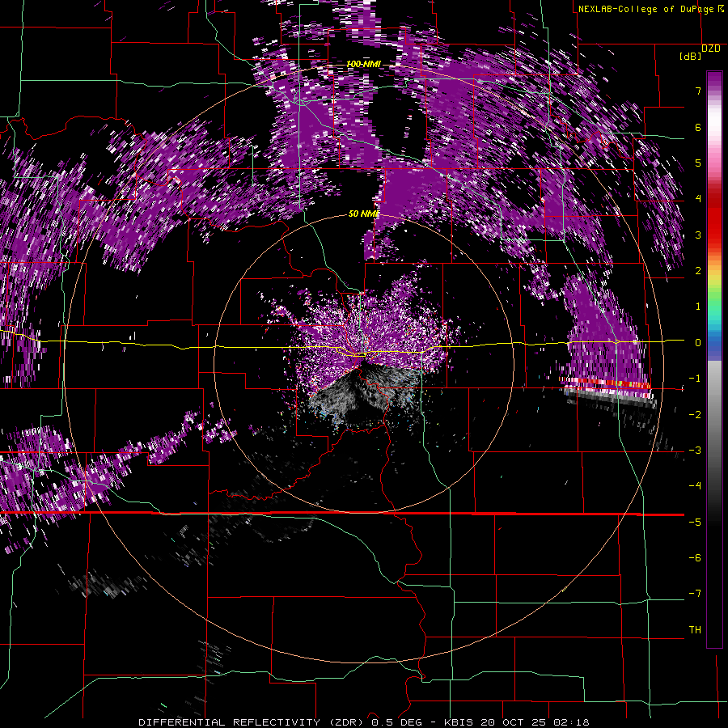Click the 3 value on the dB scale
728x728 pixels.
[x=698, y=235]
